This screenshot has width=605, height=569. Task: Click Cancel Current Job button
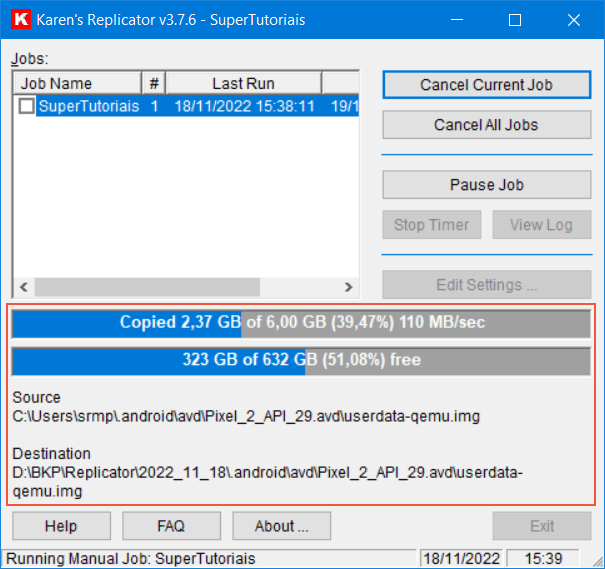486,85
